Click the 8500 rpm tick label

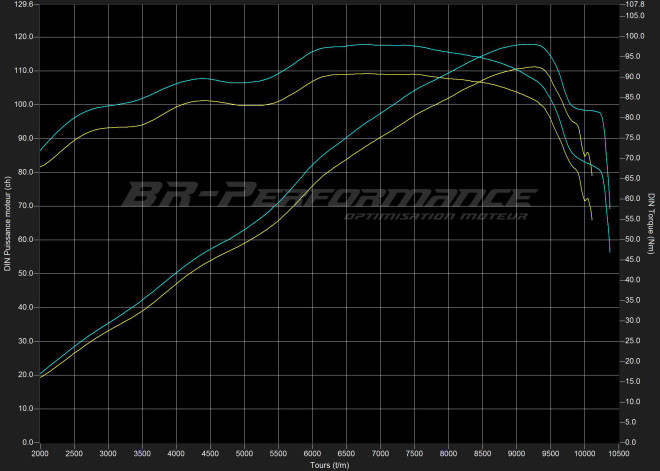pos(482,454)
